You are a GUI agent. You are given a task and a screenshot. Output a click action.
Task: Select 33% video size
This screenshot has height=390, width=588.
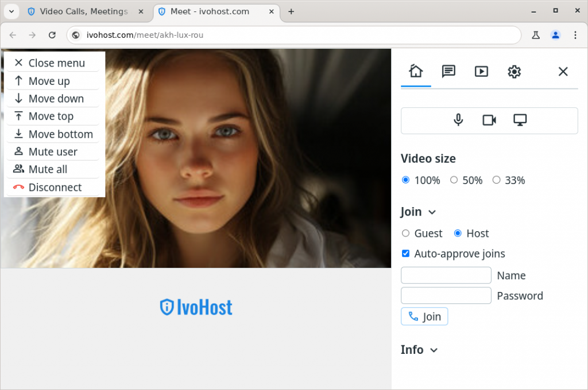coord(496,180)
